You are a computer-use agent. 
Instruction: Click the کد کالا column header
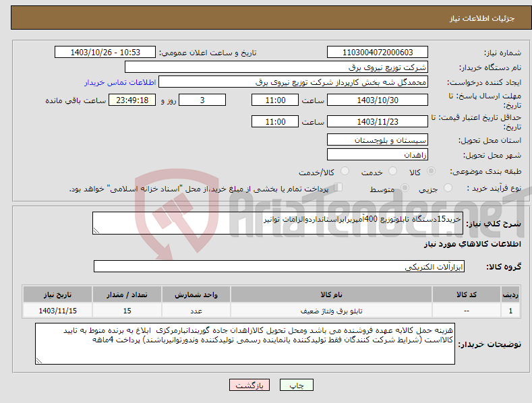467,294
